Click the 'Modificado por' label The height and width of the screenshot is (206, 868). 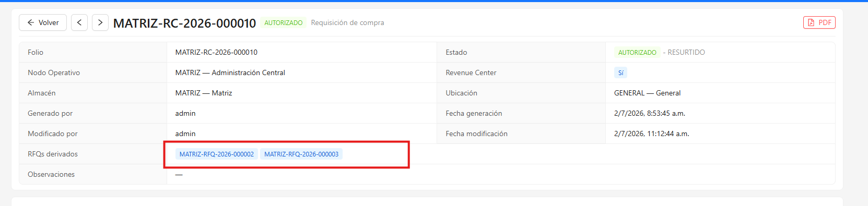53,134
